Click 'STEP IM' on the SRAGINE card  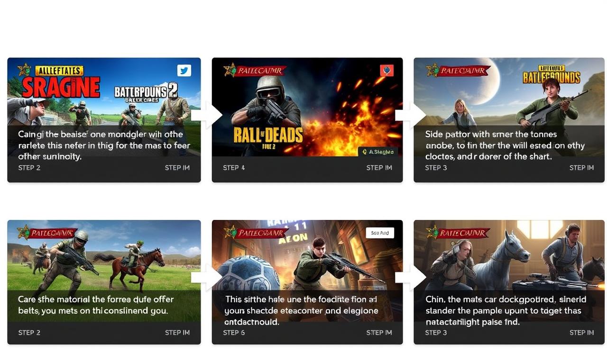[177, 168]
